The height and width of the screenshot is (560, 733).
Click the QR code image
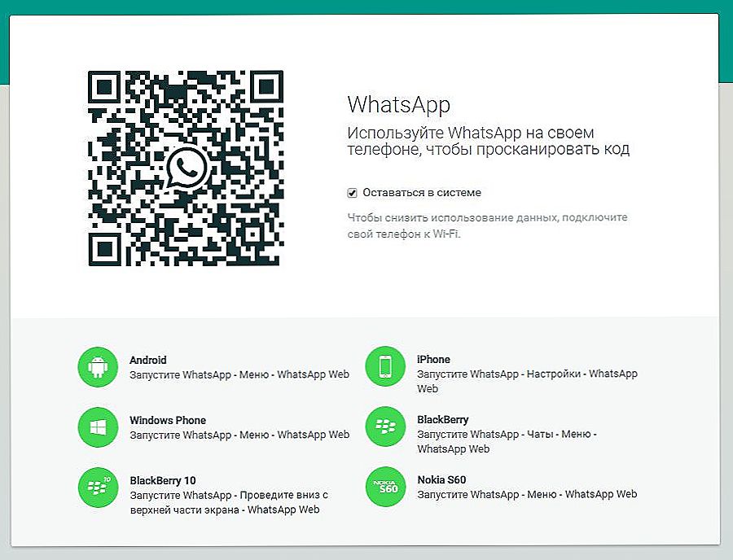tap(186, 168)
